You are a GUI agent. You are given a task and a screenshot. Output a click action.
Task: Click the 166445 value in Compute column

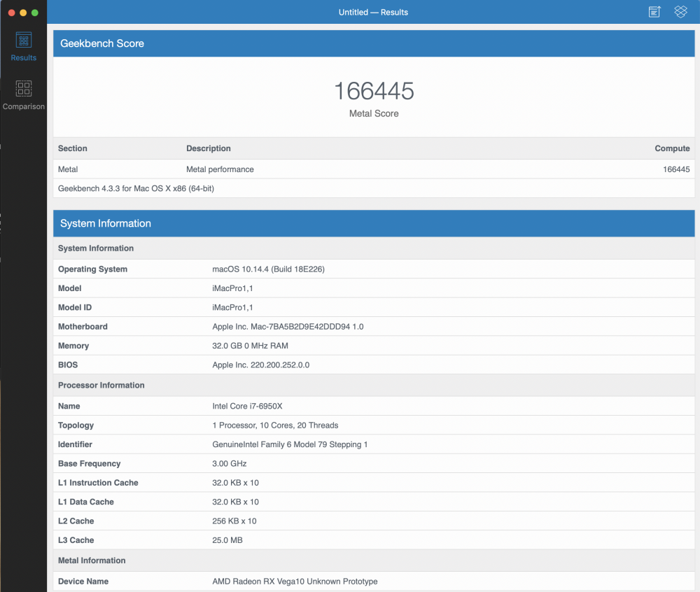point(676,169)
